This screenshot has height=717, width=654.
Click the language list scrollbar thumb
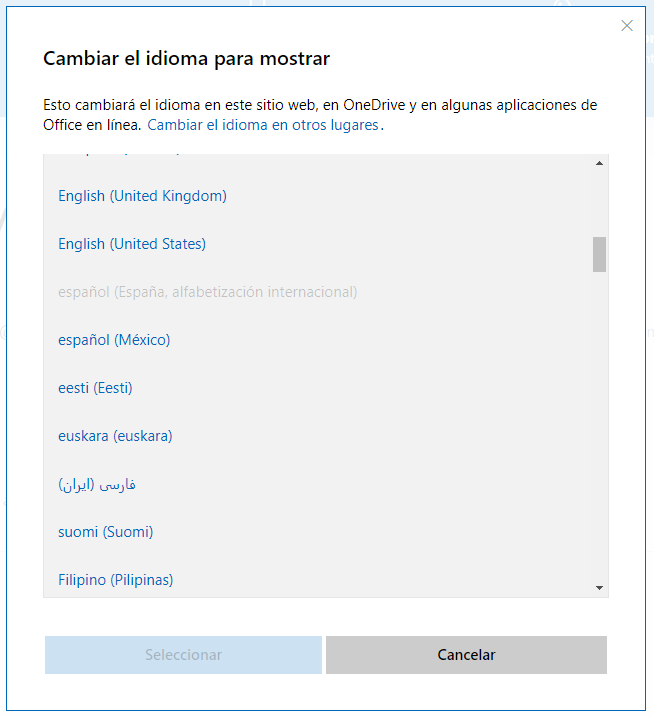(599, 254)
